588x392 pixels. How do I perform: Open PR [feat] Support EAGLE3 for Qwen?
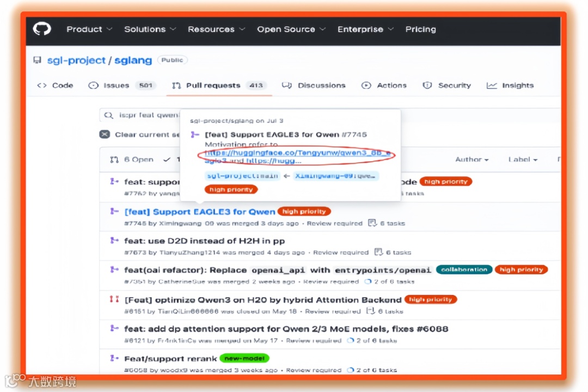pos(199,212)
